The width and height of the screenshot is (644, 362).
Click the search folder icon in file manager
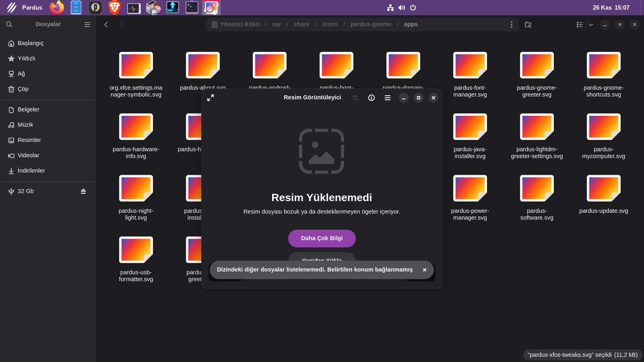click(x=528, y=25)
